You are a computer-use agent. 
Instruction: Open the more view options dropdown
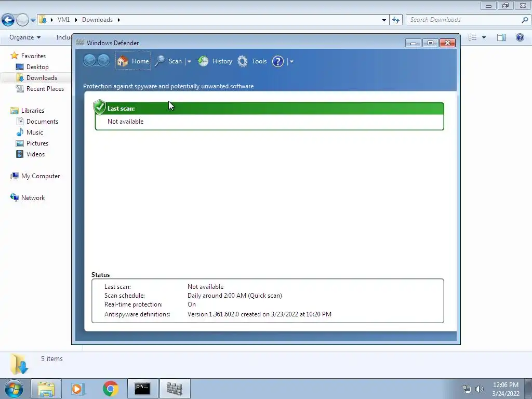(x=484, y=37)
